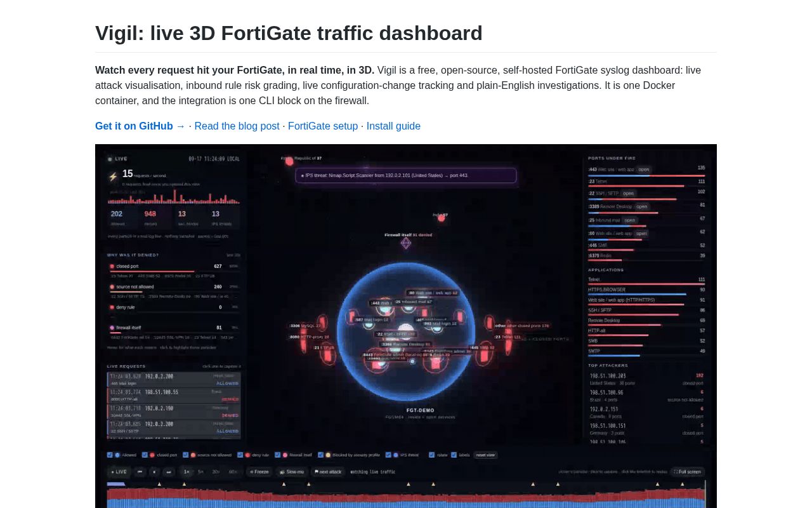Screen dimensions: 812x508
Task: Click the Freeze button
Action: click(x=259, y=472)
